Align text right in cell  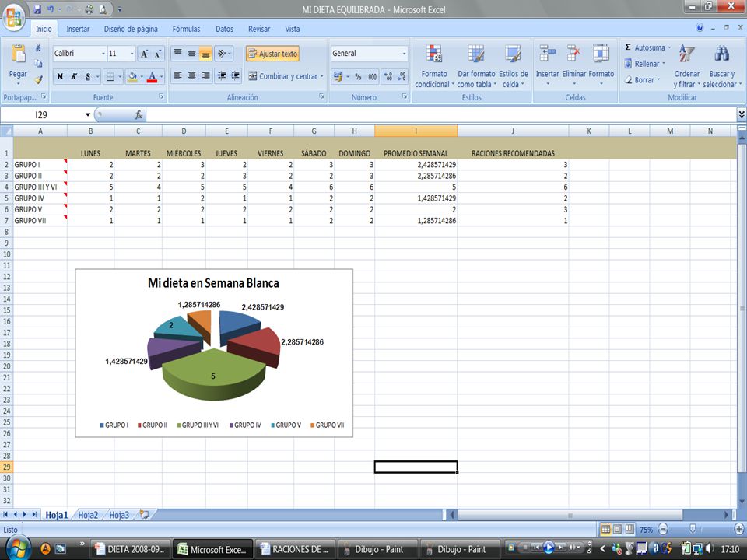205,75
